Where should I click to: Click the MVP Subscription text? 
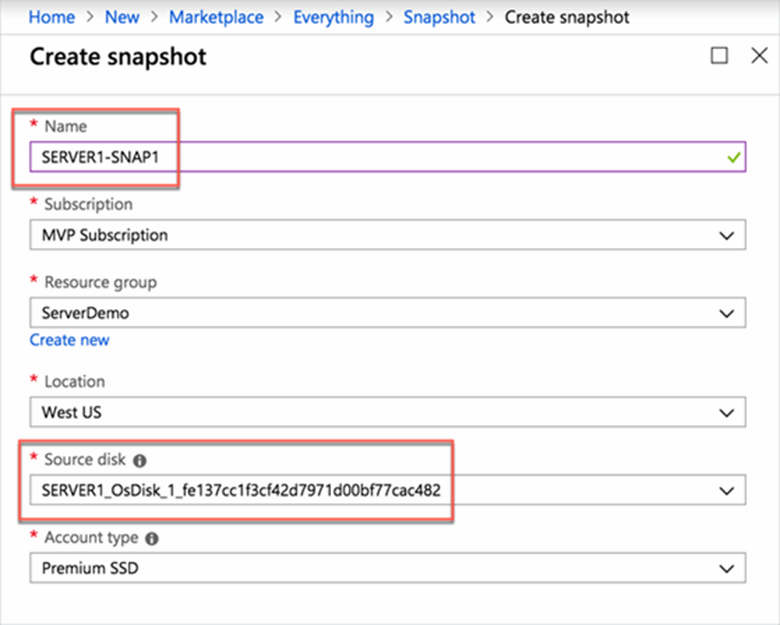pyautogui.click(x=105, y=235)
